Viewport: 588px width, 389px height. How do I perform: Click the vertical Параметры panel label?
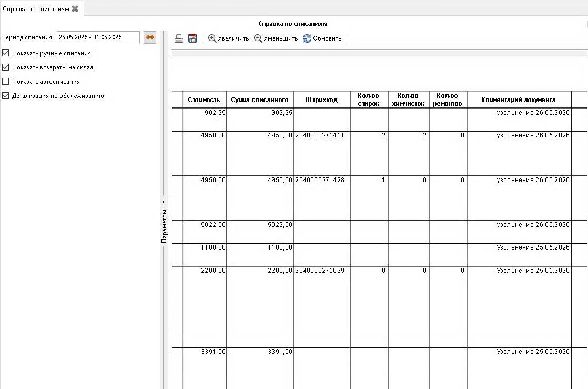point(164,226)
